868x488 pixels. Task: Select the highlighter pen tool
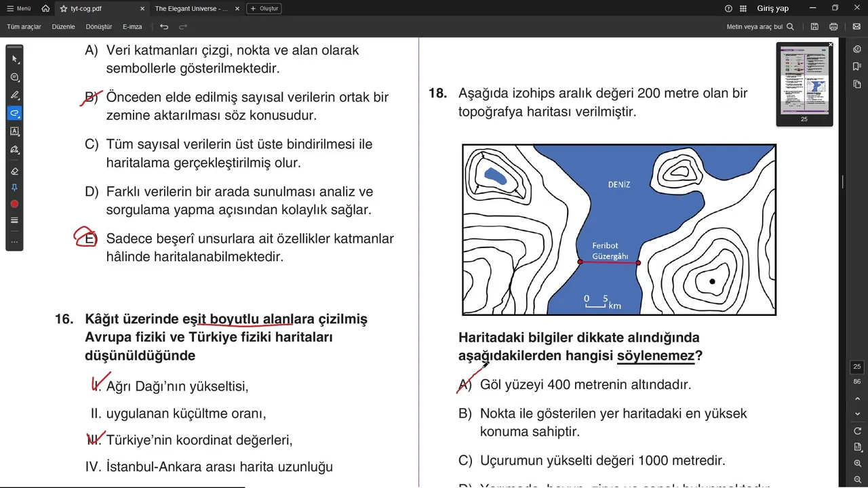(15, 95)
